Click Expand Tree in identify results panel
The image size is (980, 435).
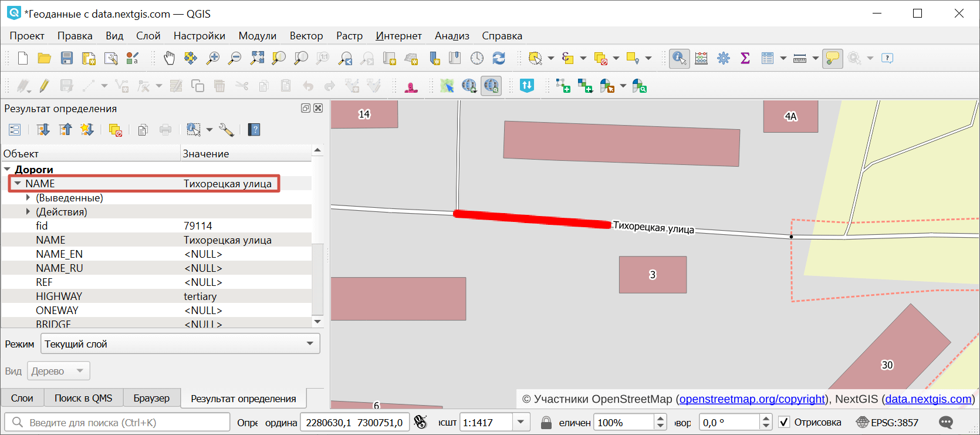pos(43,130)
